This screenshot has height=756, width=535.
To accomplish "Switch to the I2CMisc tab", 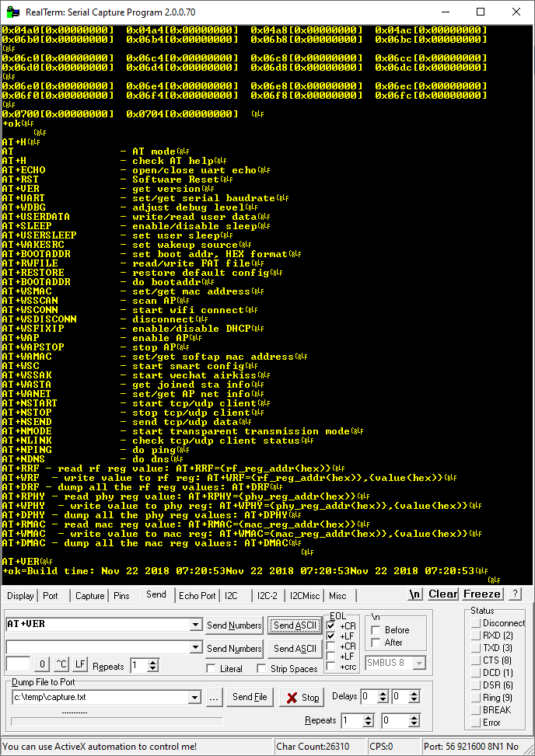I will 304,595.
